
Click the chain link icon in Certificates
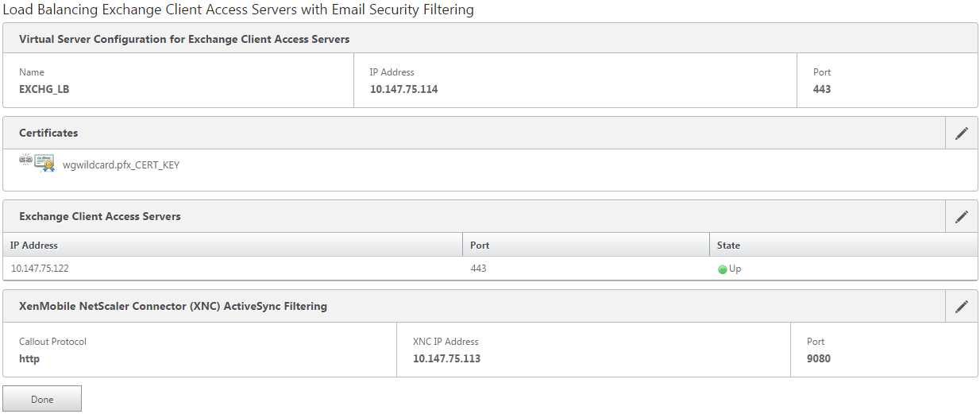click(25, 160)
